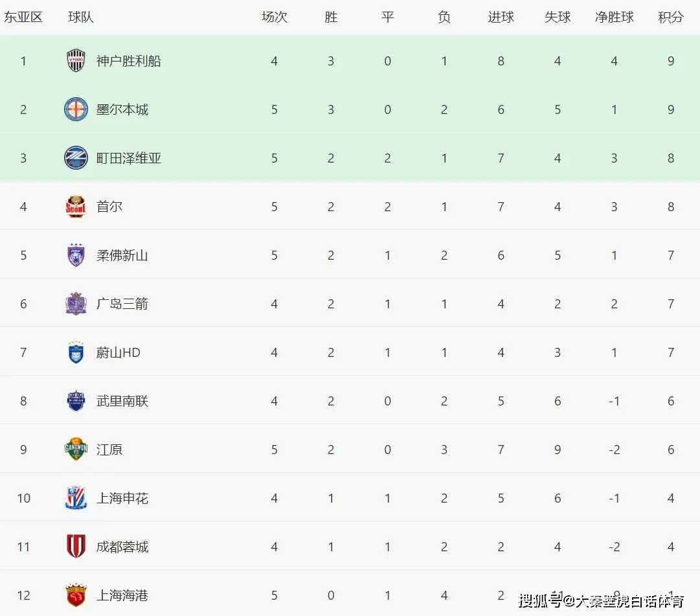Click the Machida Zelvia team badge
Image resolution: width=700 pixels, height=616 pixels.
pos(76,158)
